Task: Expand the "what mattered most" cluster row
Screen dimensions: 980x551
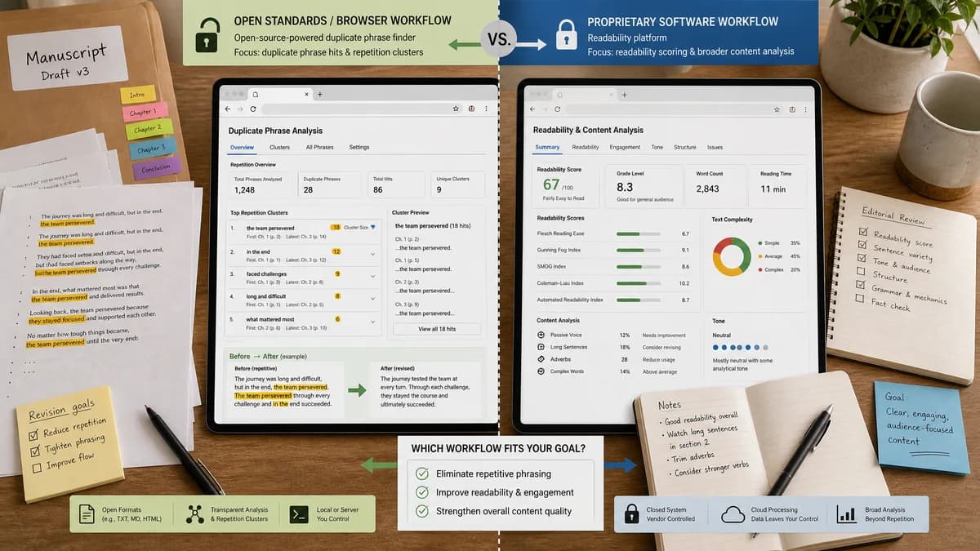Action: [x=373, y=322]
